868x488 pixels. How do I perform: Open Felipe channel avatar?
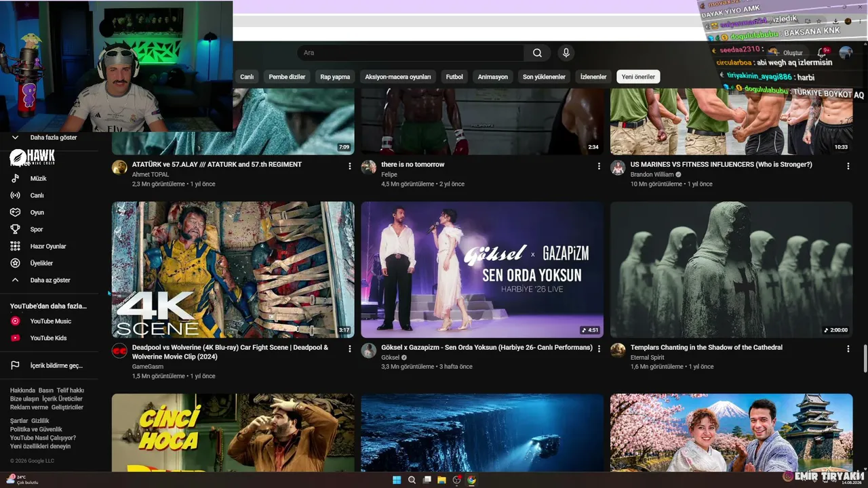coord(368,167)
